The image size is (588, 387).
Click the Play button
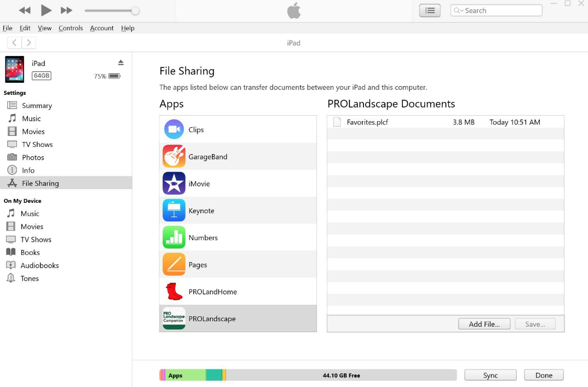(x=46, y=10)
